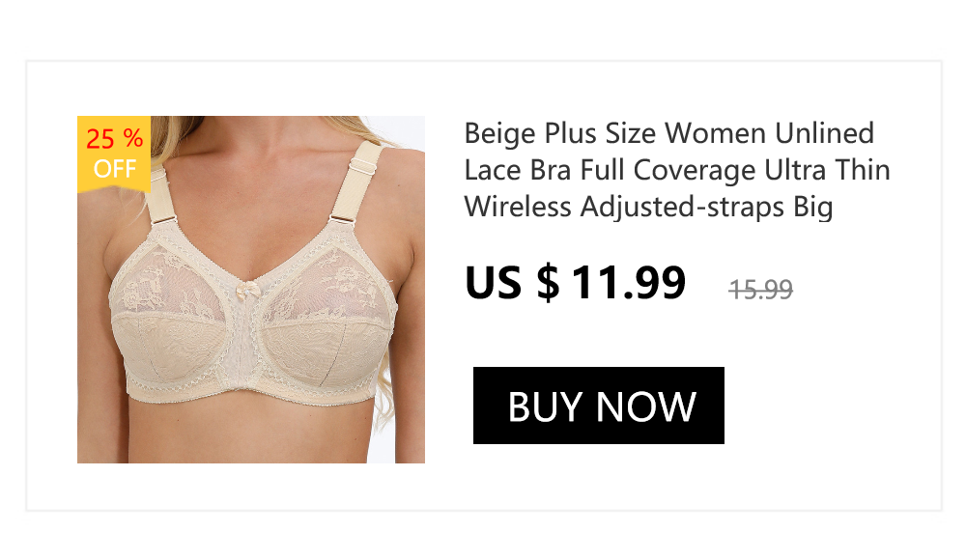Screen dimensions: 966x560
Task: Click the Lace Bra Full Coverage title line
Action: pos(677,170)
